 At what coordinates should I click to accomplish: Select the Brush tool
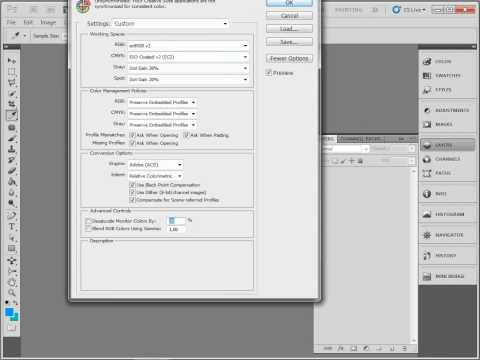[x=12, y=138]
